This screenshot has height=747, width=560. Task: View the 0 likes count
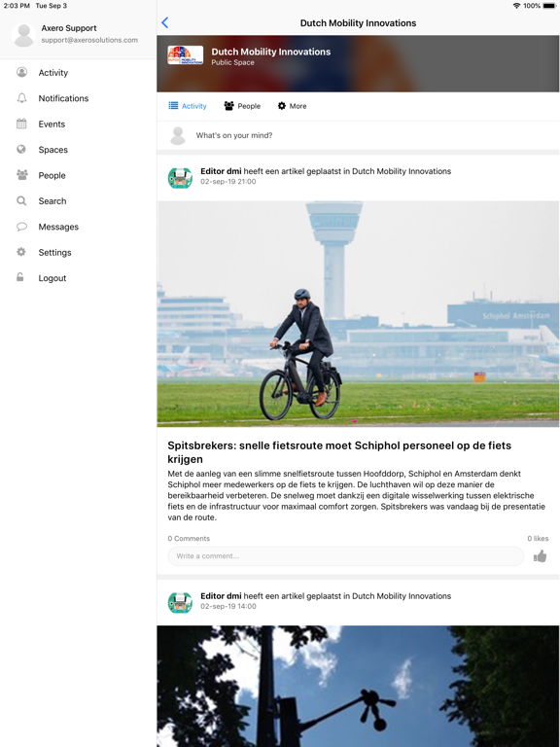click(x=538, y=538)
